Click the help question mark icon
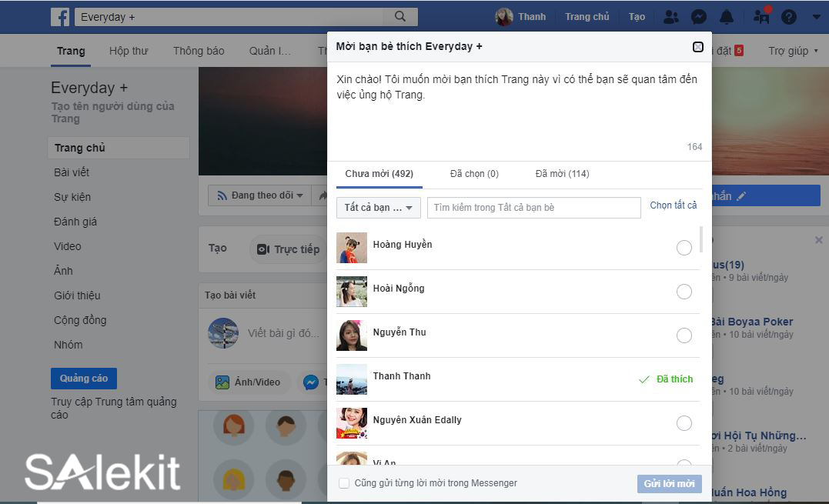Screen dimensions: 829x504 [x=789, y=17]
